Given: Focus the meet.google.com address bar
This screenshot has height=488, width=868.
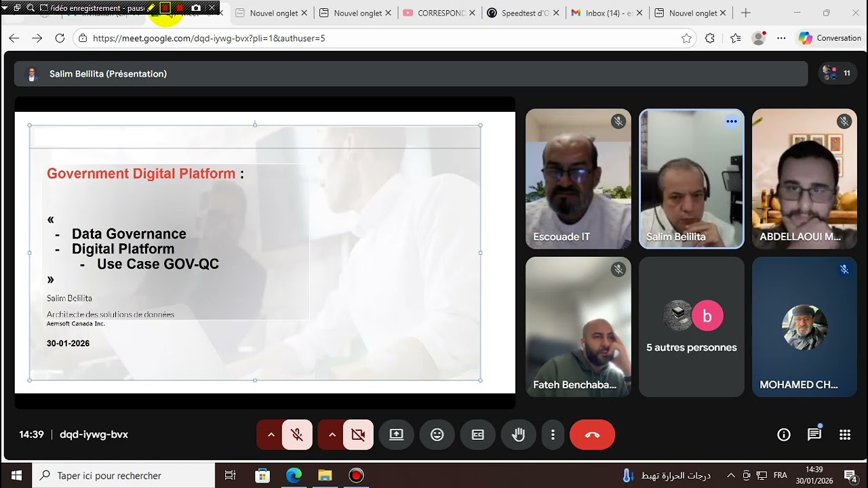Looking at the screenshot, I should click(x=383, y=38).
